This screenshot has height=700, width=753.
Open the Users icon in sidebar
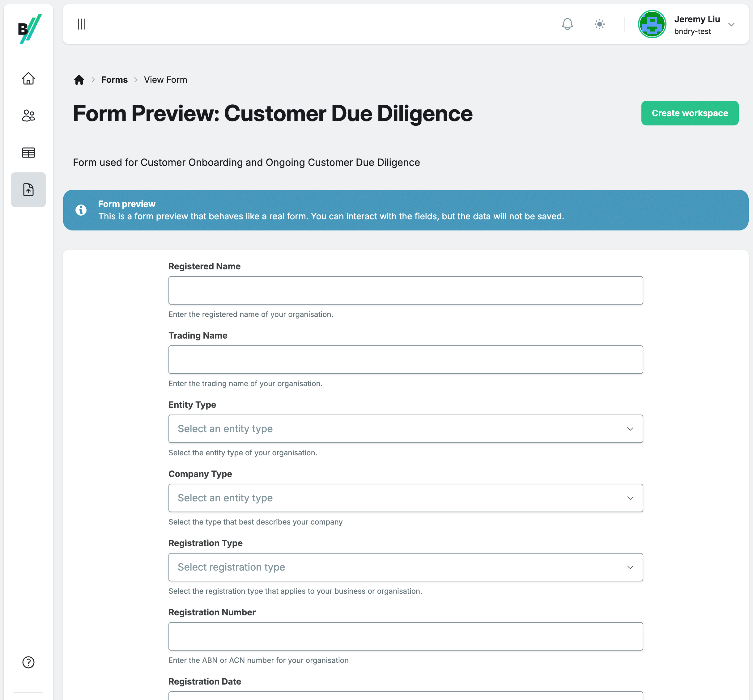point(28,116)
